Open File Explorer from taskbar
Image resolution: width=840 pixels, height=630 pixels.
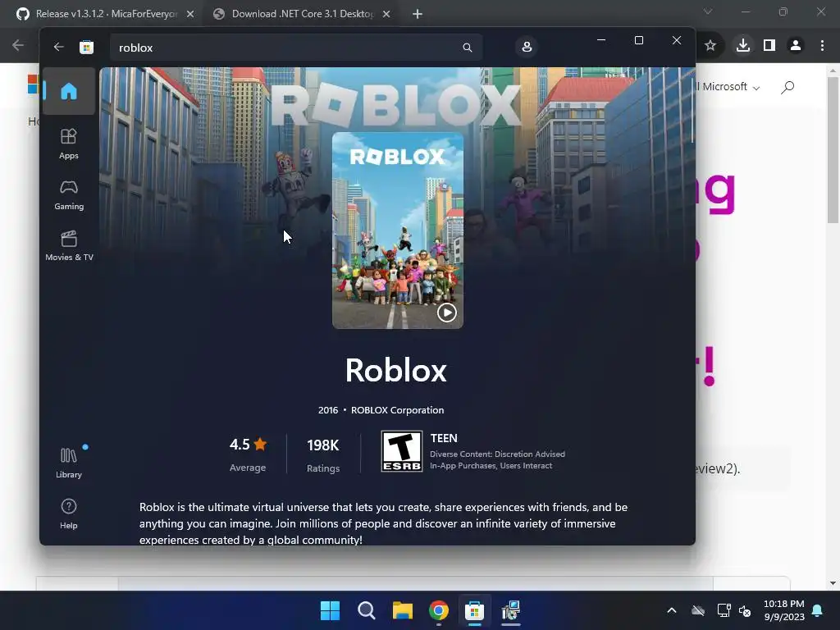click(x=402, y=610)
